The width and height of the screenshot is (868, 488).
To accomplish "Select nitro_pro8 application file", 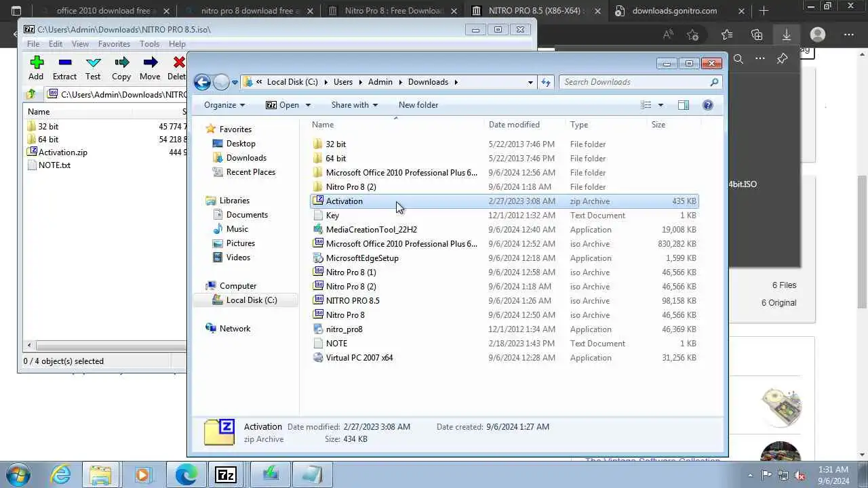I will (504, 329).
